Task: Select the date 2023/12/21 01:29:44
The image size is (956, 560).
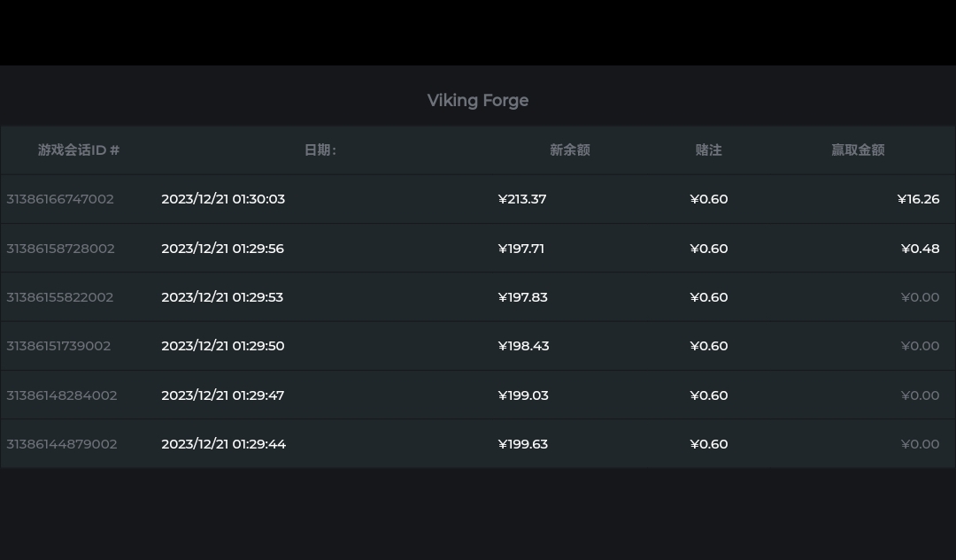Action: [x=224, y=444]
